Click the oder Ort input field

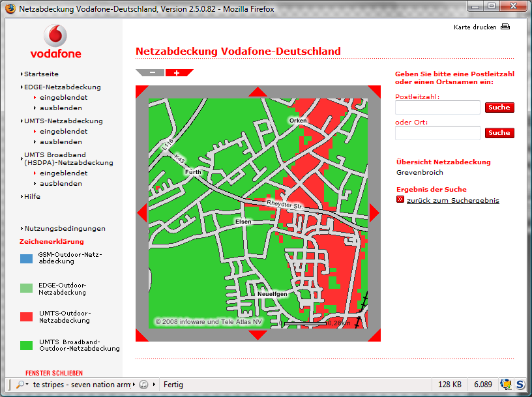437,133
